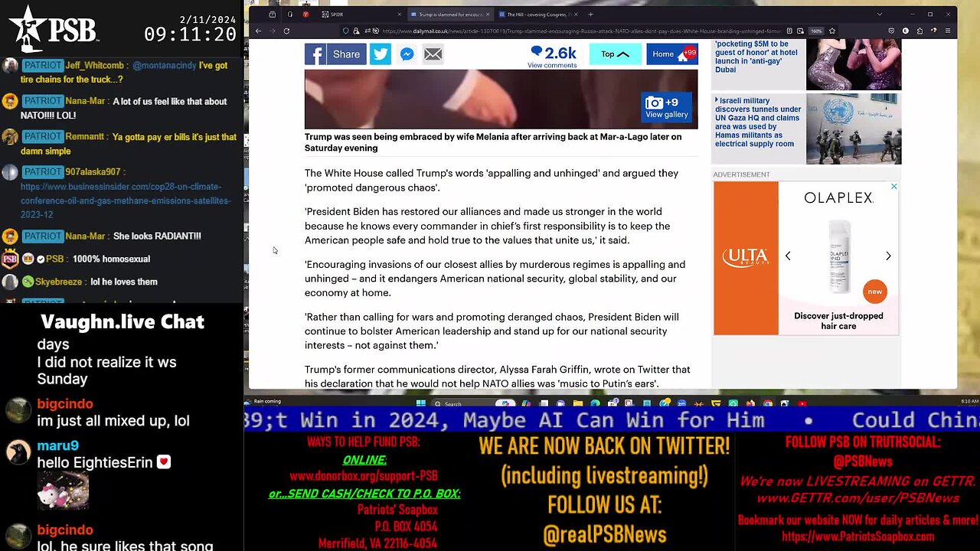Click 'Discover just-dropped hair care' ad text

click(838, 321)
